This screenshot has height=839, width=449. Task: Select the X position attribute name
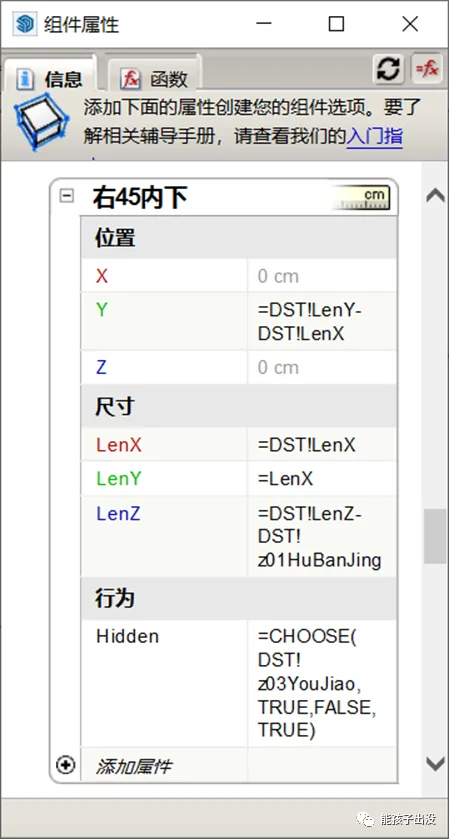102,277
